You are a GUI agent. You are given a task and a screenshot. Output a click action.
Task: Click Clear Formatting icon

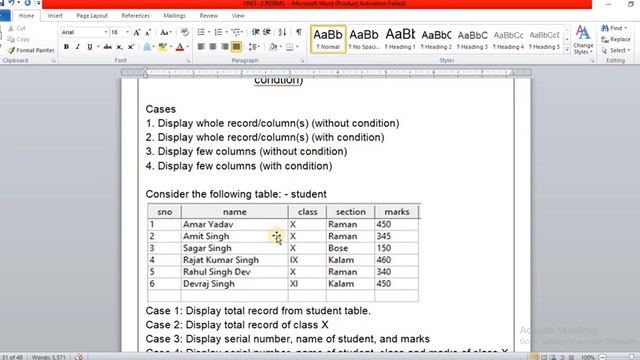pyautogui.click(x=184, y=32)
